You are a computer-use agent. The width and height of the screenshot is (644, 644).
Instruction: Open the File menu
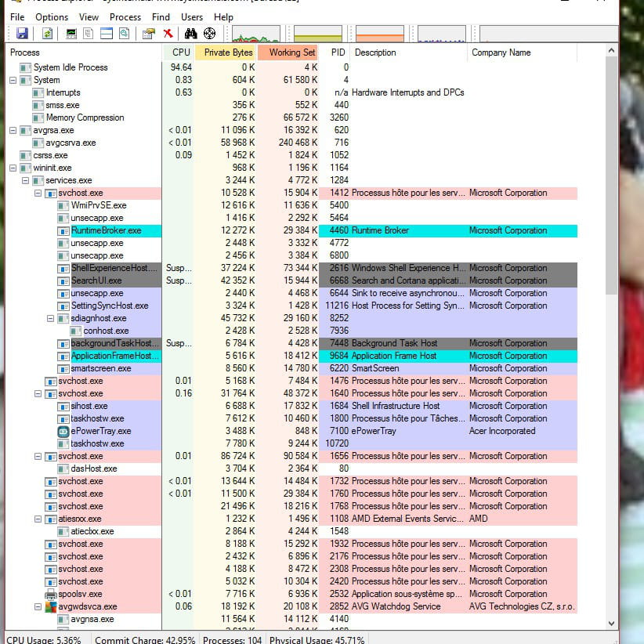17,17
